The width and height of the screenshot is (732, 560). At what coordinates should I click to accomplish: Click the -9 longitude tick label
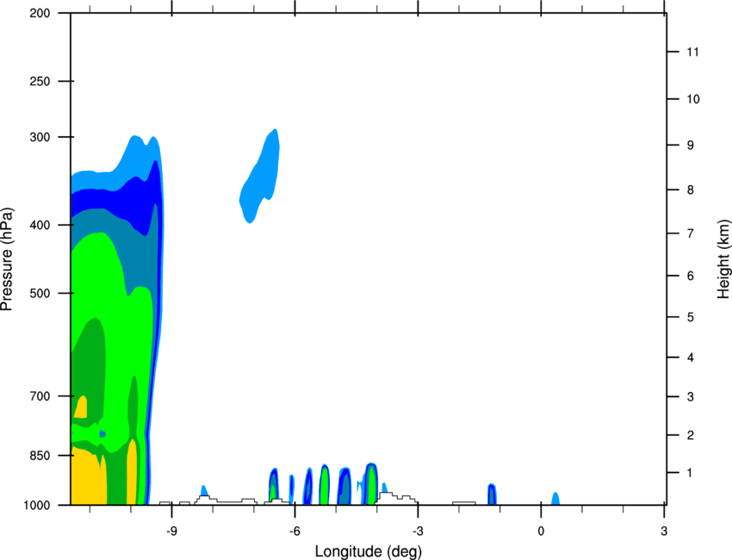(171, 531)
